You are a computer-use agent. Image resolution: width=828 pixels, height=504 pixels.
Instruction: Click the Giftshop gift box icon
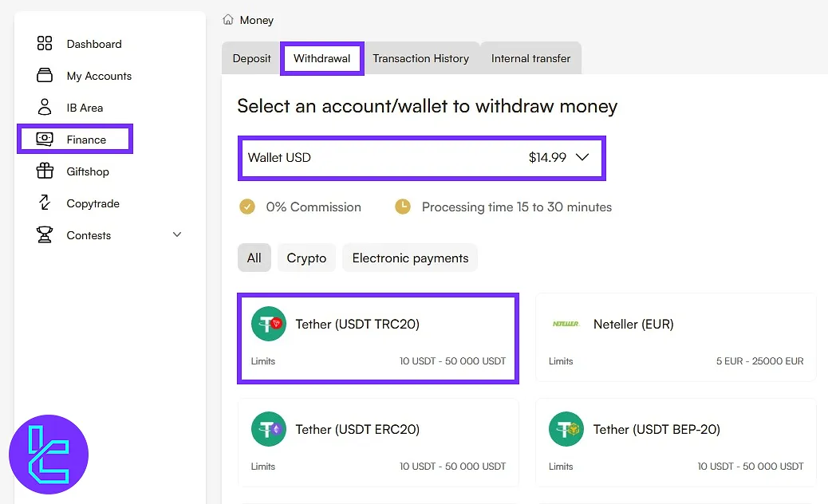coord(45,171)
